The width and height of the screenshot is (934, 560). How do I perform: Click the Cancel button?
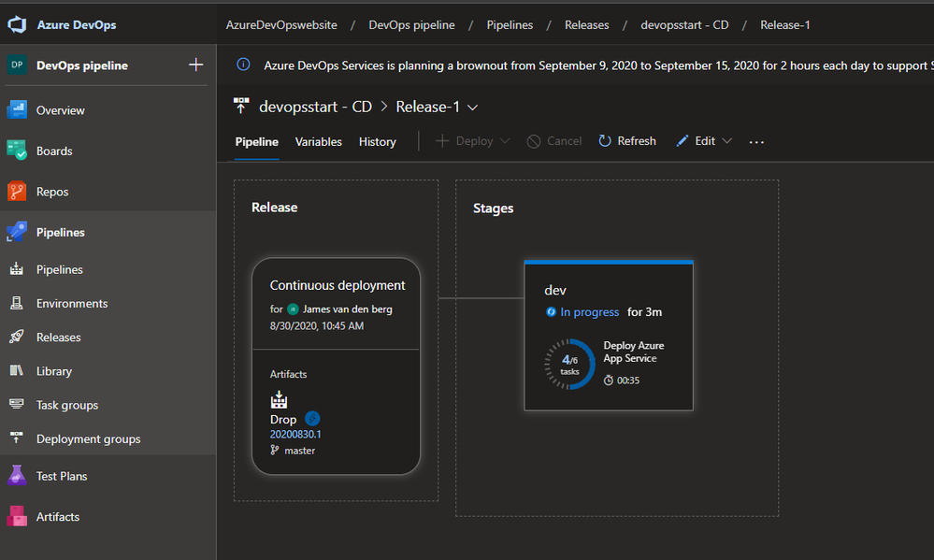554,141
